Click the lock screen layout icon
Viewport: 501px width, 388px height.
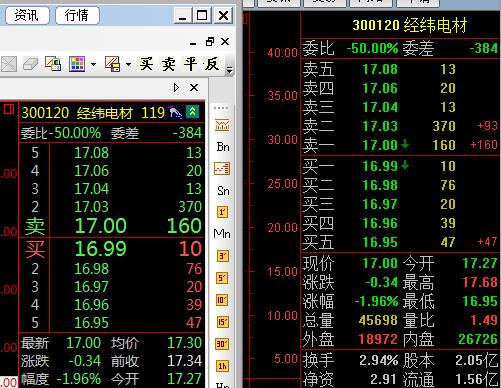point(53,64)
